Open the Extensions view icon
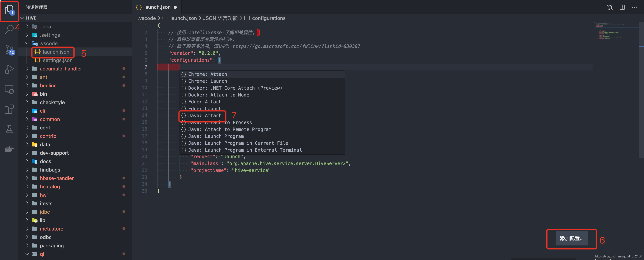The width and height of the screenshot is (644, 260). click(9, 109)
